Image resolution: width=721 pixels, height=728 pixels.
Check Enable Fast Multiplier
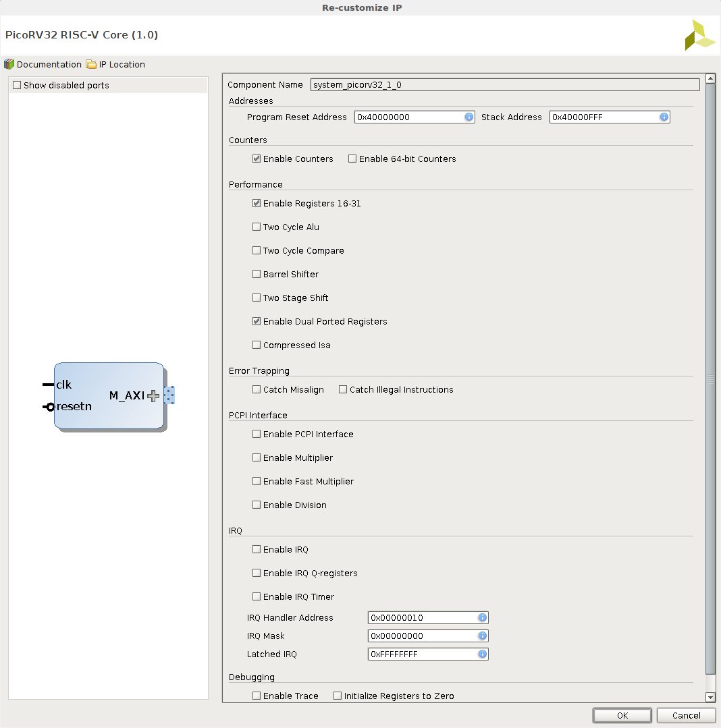tap(257, 482)
